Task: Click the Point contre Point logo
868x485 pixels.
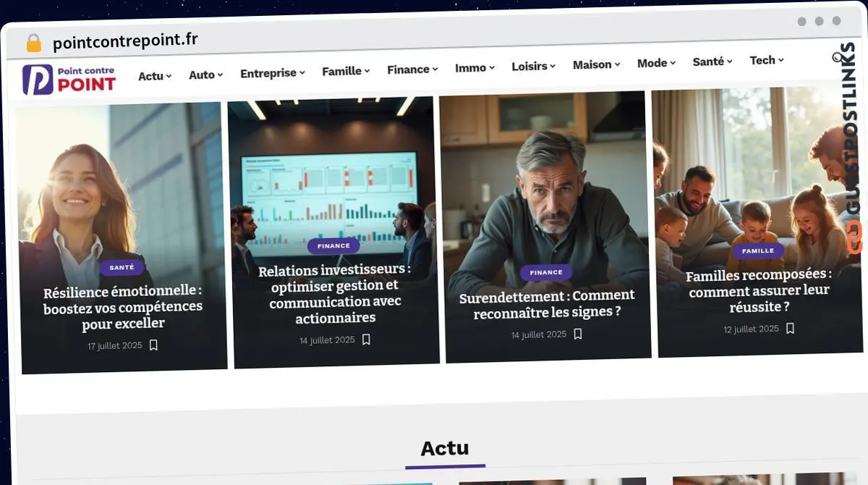Action: point(69,79)
